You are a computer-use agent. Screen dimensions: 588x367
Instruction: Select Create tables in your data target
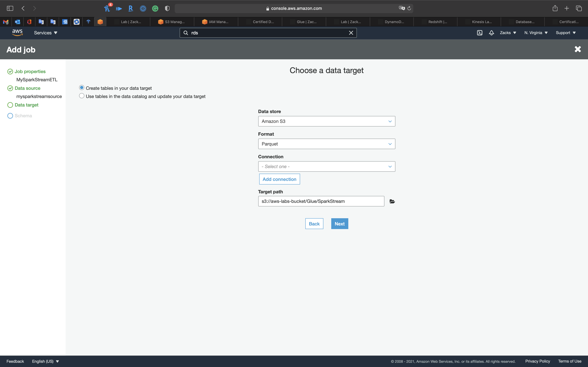point(82,88)
